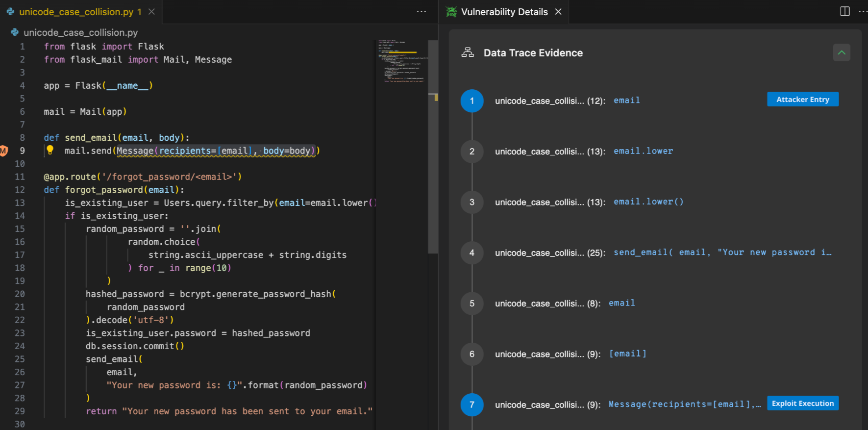Select trace step 1 circle

point(471,101)
